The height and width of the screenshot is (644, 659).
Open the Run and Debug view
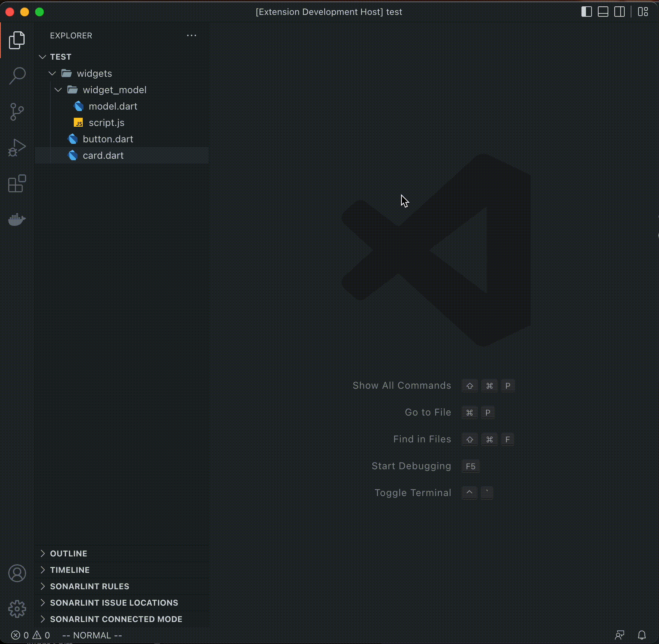point(17,148)
